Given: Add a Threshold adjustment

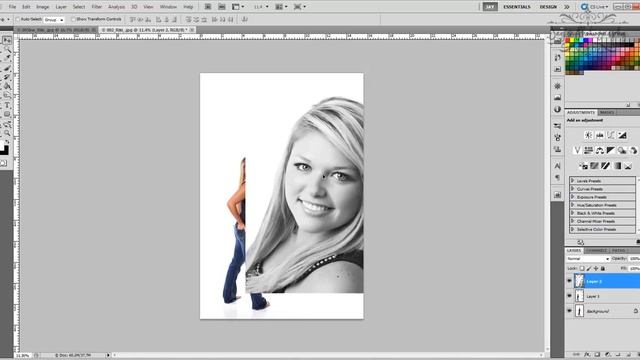Looking at the screenshot, I should coord(606,166).
